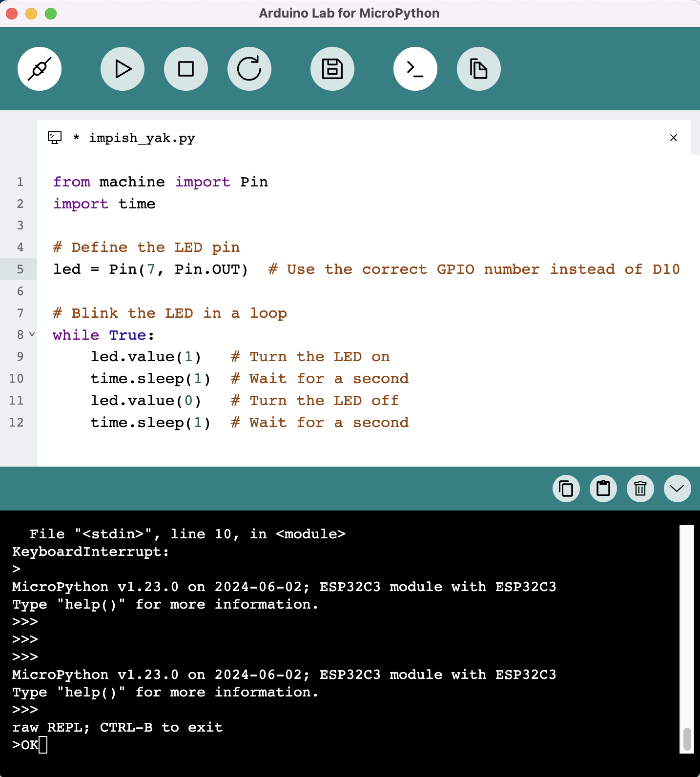Clear terminal with the trash icon
This screenshot has width=700, height=777.
point(640,489)
